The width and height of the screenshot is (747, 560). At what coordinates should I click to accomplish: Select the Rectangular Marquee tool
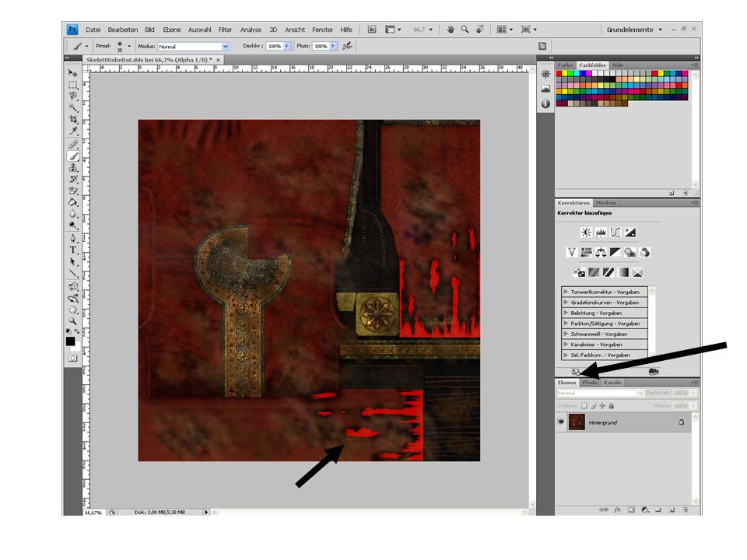tap(72, 85)
